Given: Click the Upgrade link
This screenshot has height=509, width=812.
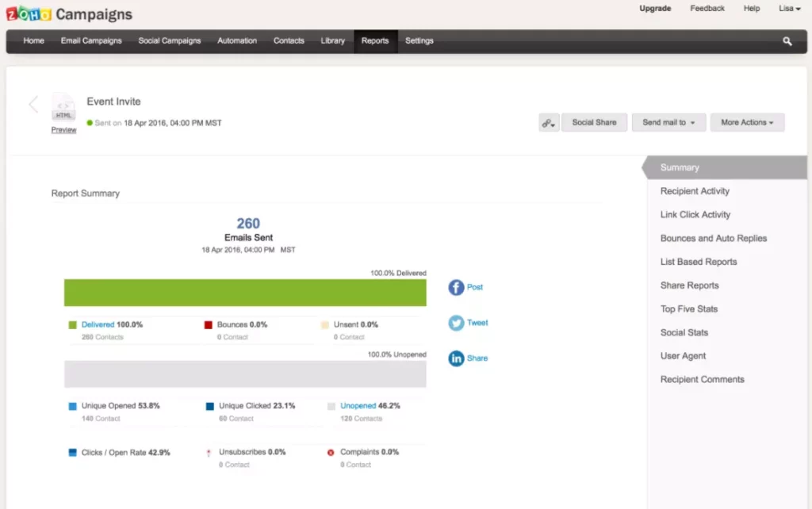Looking at the screenshot, I should pyautogui.click(x=655, y=9).
